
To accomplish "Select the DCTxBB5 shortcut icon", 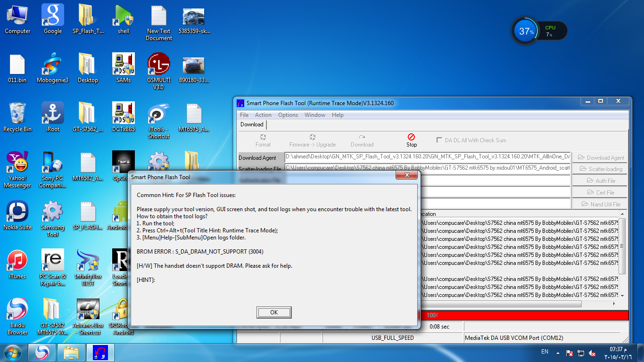I will click(124, 117).
